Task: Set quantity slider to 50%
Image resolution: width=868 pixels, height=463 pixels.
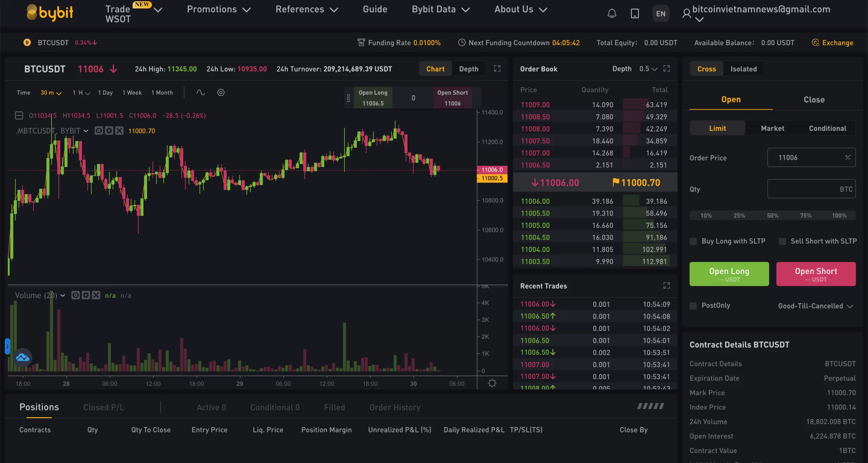Action: tap(772, 216)
